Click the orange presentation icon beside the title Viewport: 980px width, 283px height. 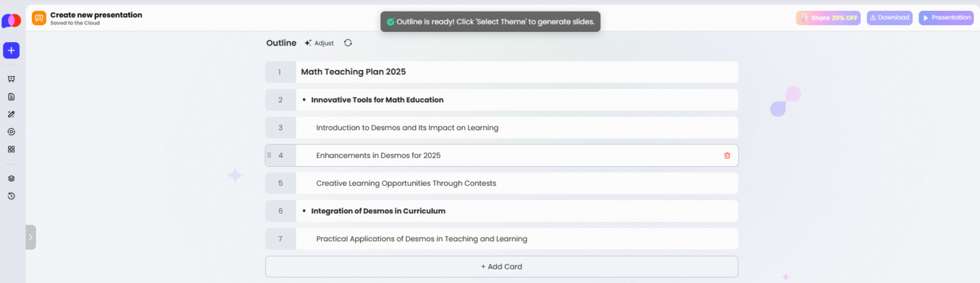(39, 18)
